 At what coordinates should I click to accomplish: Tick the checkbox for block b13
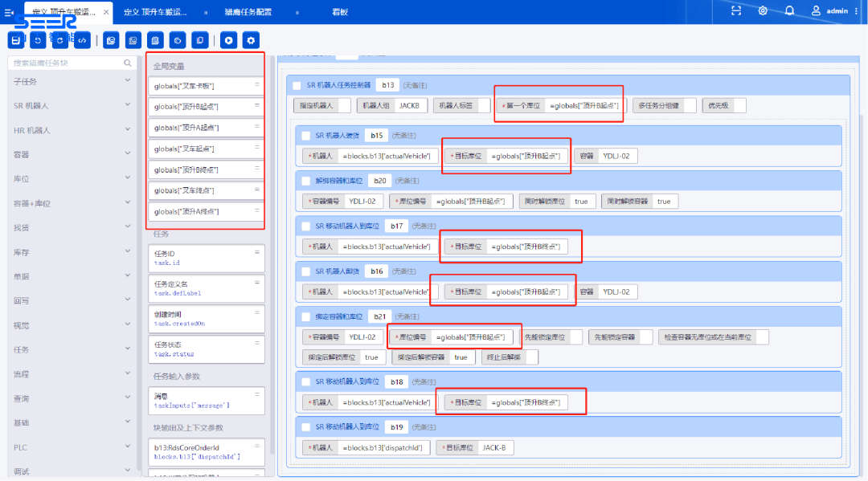[x=297, y=85]
